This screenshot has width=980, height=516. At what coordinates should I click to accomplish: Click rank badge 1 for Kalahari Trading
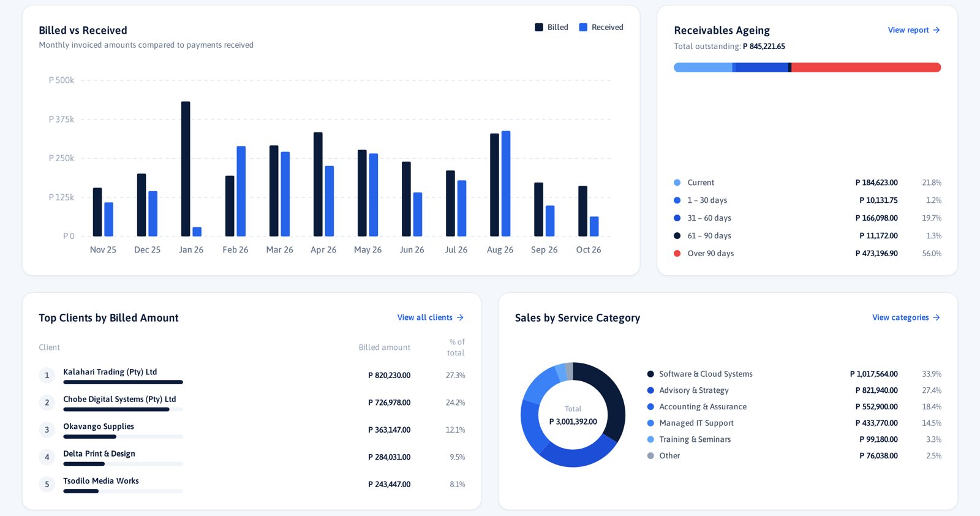pos(47,375)
